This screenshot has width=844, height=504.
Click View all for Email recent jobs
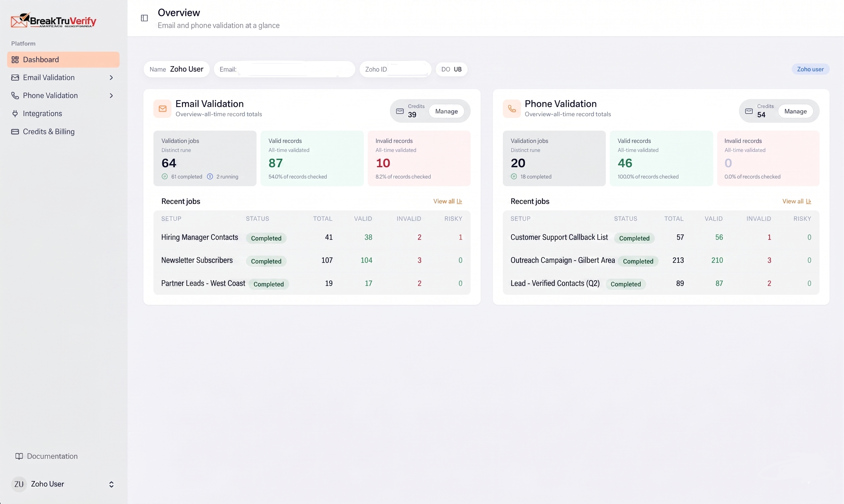[448, 201]
